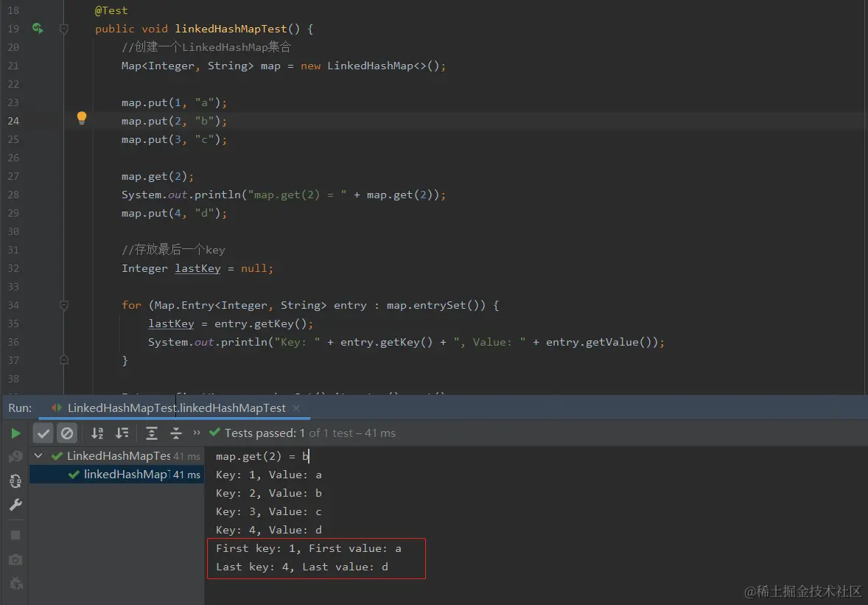Click console line 'Key: 4, Value: d'
This screenshot has width=868, height=605.
(268, 531)
